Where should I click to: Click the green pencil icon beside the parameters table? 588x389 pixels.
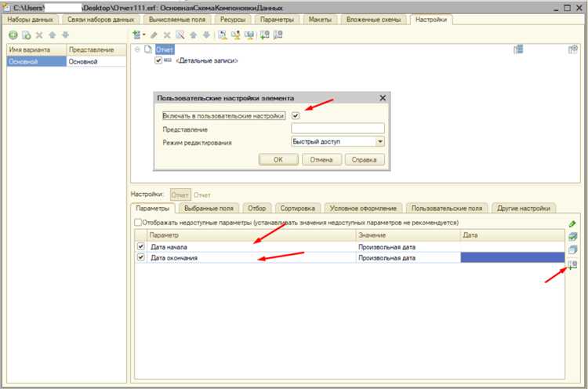pos(572,224)
